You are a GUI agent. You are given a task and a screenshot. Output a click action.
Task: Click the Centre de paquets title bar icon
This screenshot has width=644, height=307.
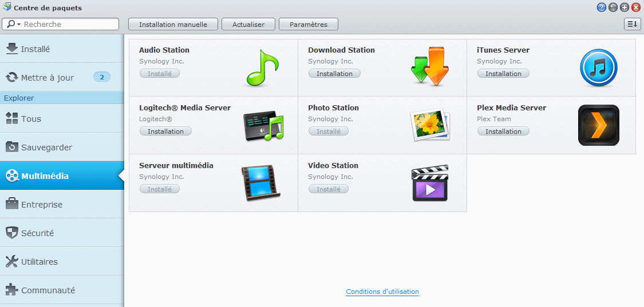click(x=7, y=7)
